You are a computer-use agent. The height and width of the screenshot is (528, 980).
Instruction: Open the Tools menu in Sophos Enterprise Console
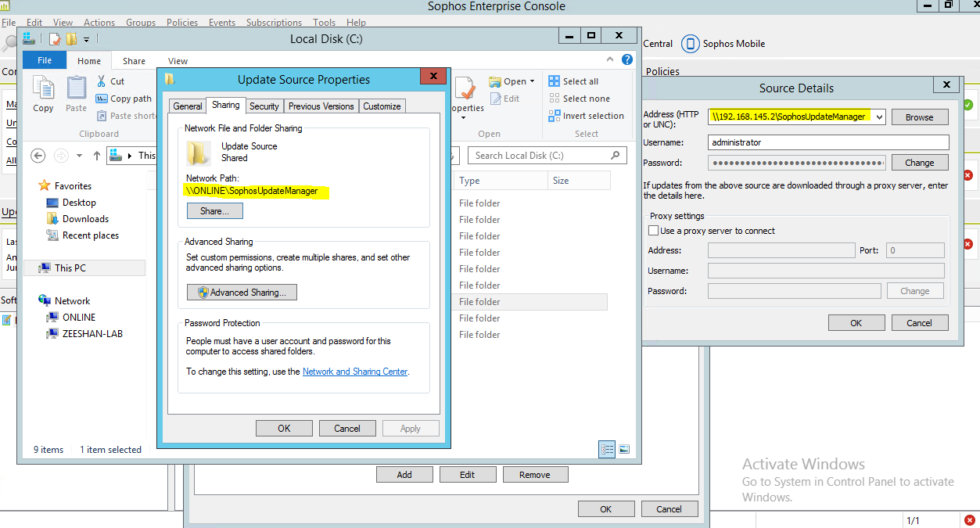coord(325,23)
